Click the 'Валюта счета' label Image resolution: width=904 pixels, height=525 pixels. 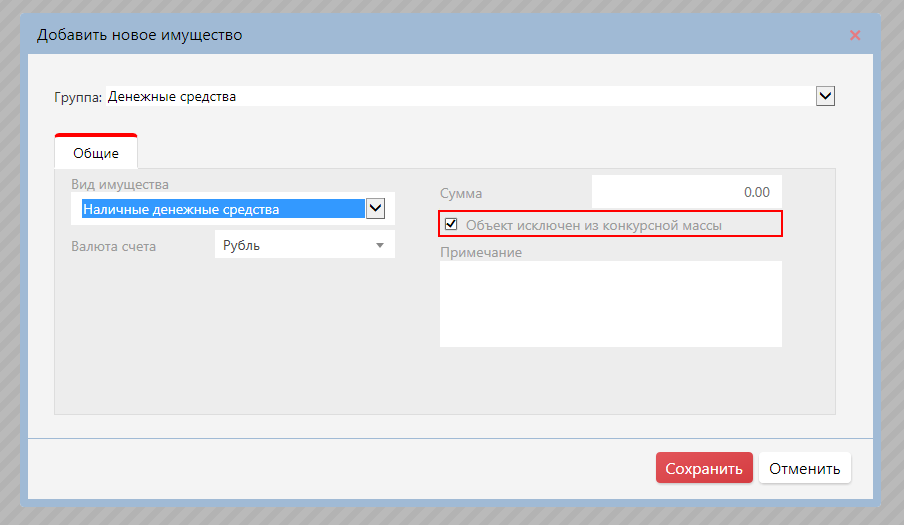[x=113, y=246]
